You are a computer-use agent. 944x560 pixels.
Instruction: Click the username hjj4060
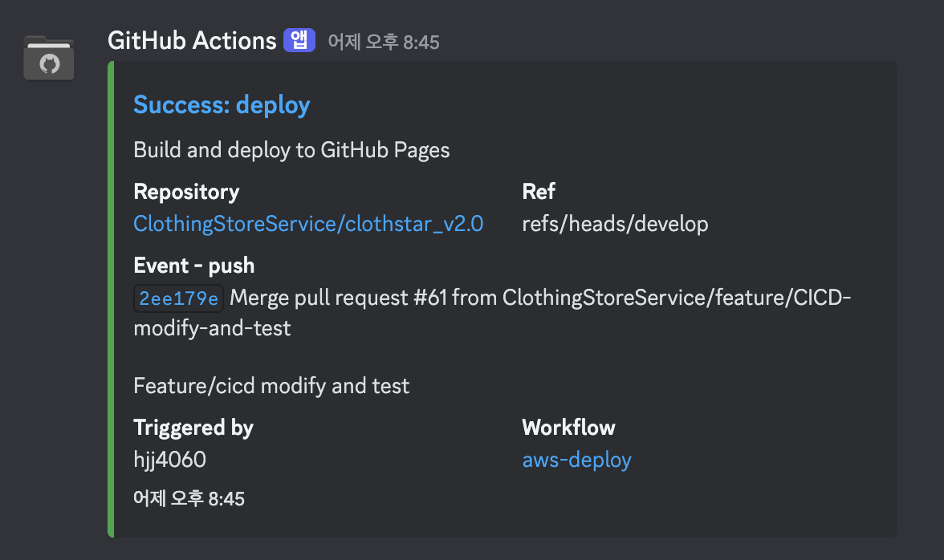170,460
